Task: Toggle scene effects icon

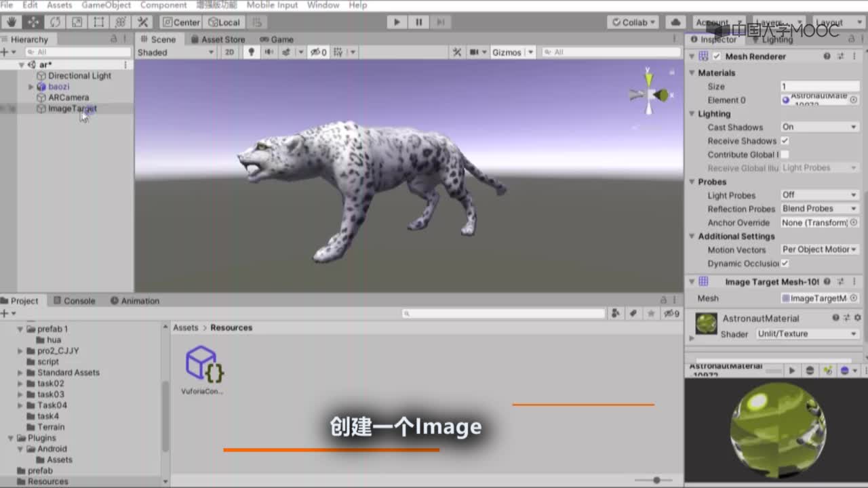Action: (287, 52)
